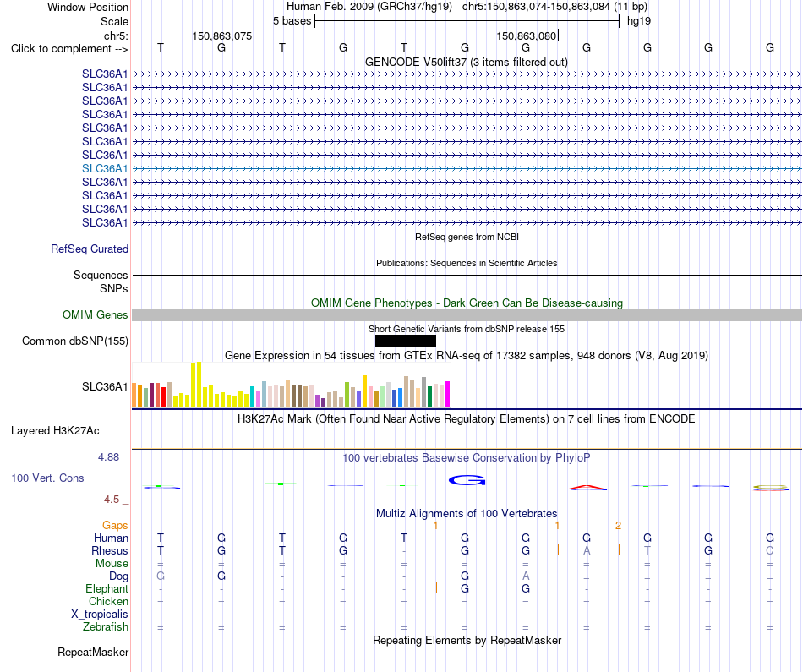Click the black dbSNP variant item
The image size is (803, 672).
(405, 341)
